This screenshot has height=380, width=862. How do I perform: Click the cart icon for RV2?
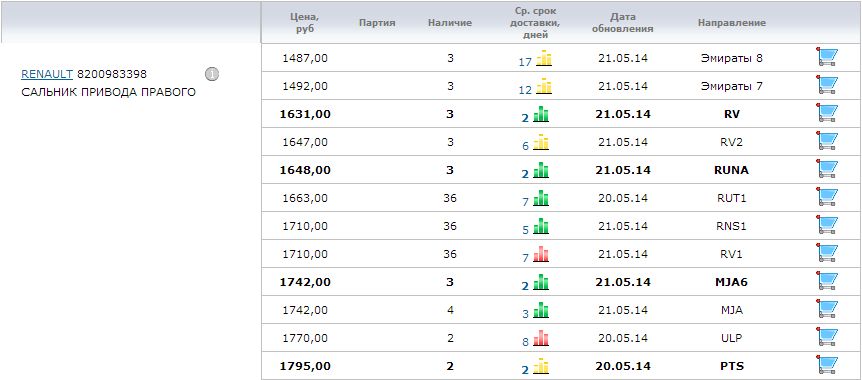pos(827,141)
